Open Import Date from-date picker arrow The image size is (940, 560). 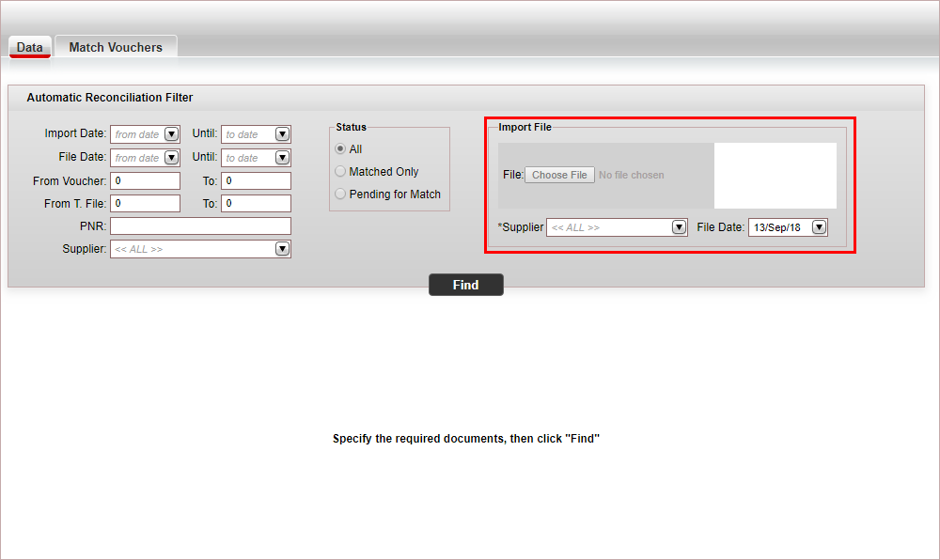click(171, 134)
